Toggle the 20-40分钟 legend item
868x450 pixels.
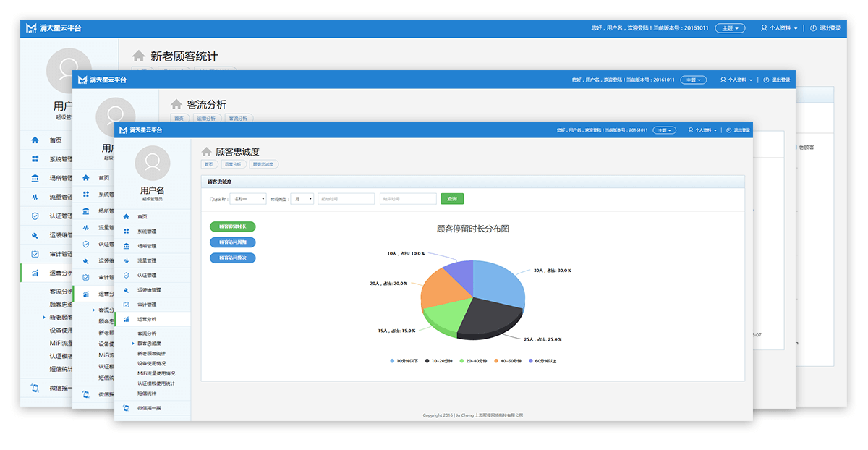tap(473, 360)
